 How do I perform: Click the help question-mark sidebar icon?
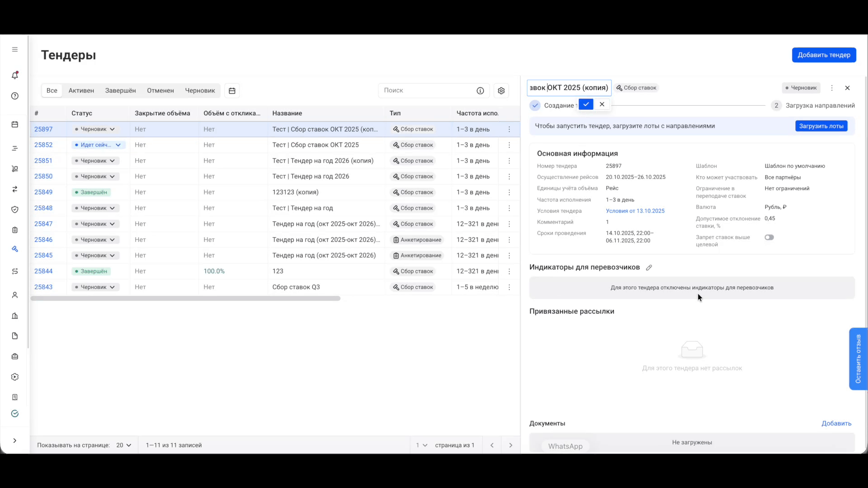point(15,96)
